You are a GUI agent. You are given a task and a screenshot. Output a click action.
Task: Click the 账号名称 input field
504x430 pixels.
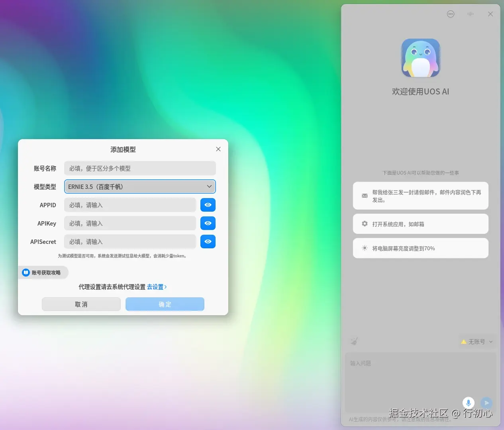coord(140,168)
